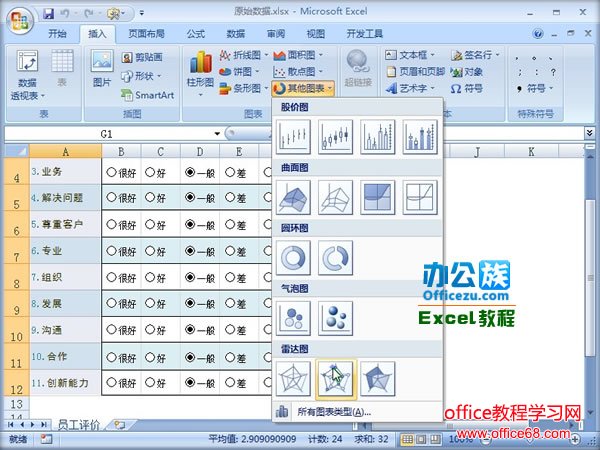Insert a 3-D surface chart

tap(293, 197)
